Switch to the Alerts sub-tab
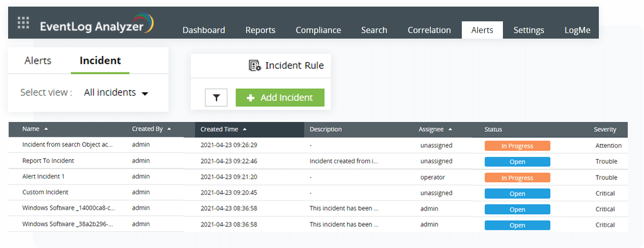Screen dimensions: 644x248 tap(38, 60)
